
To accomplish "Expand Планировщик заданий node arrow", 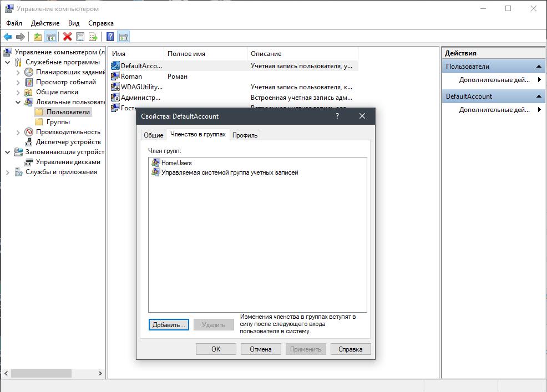I will point(18,73).
